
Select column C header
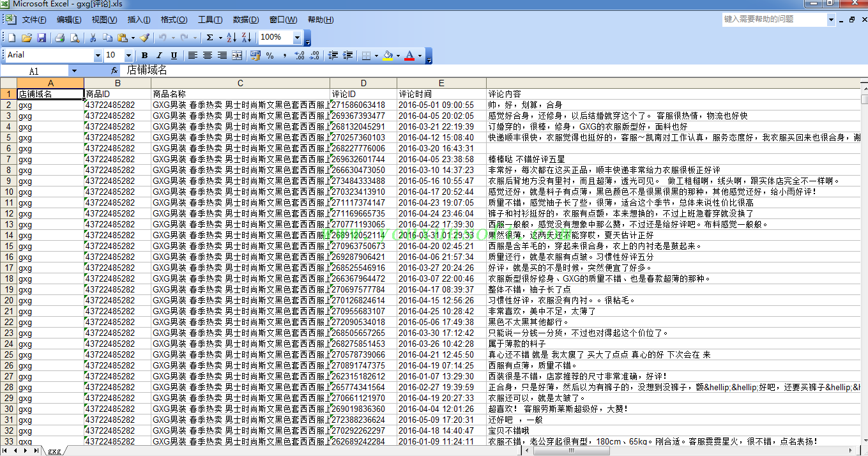pos(240,83)
